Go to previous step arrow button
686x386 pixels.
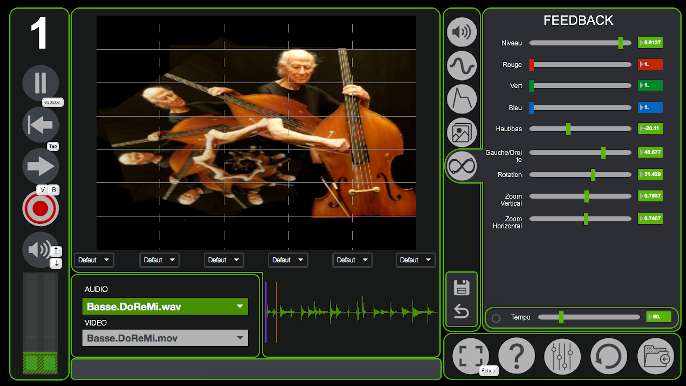(40, 125)
